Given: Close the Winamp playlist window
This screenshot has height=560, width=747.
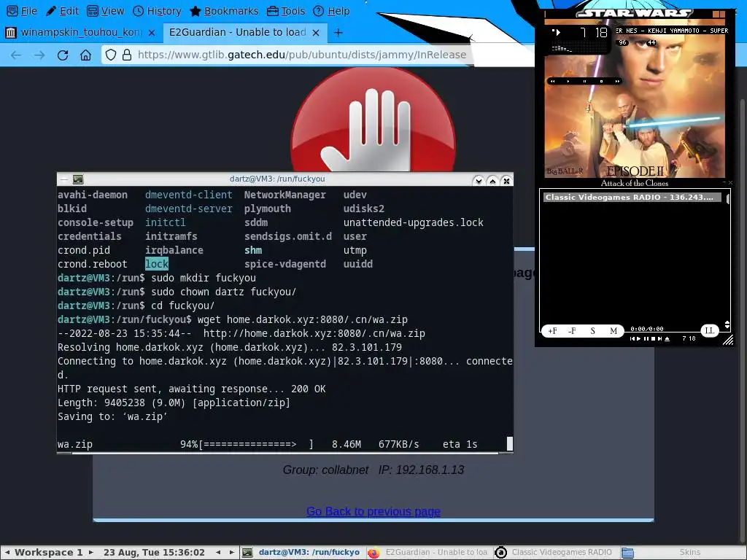Looking at the screenshot, I should tap(730, 183).
